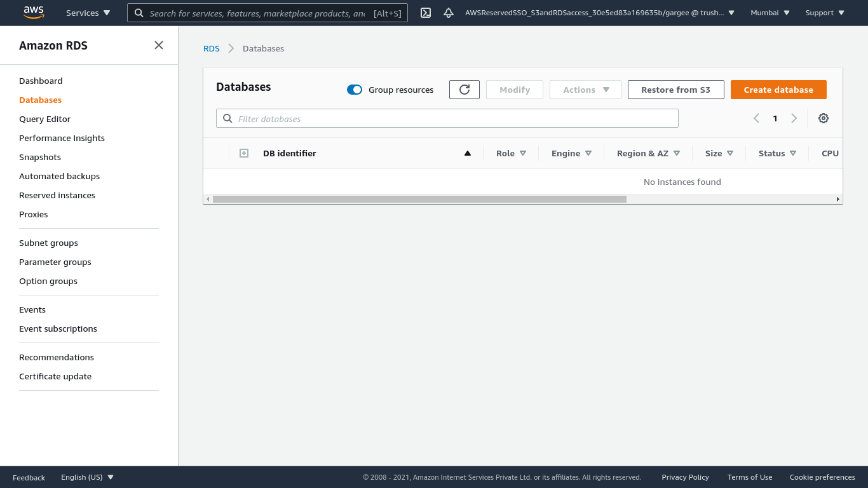Viewport: 868px width, 488px height.
Task: Open Event subscriptions
Action: 58,329
